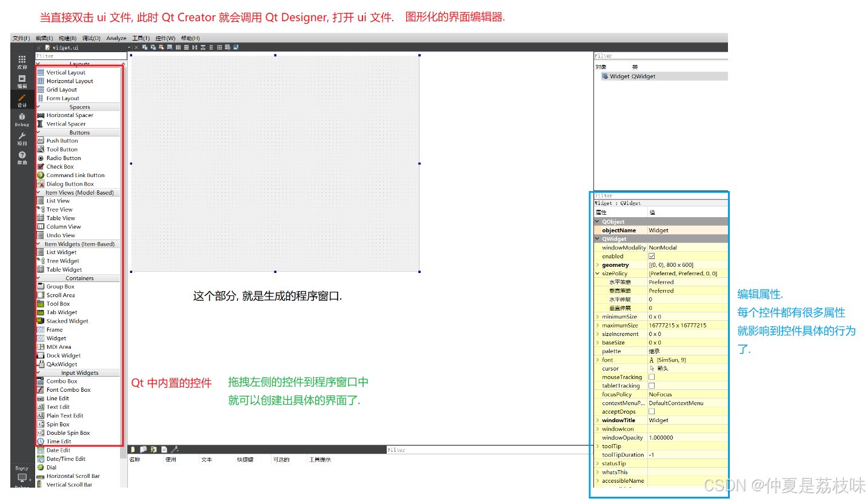The height and width of the screenshot is (501, 868).
Task: Open the widget.ui file dropdown arrow
Action: [x=129, y=47]
